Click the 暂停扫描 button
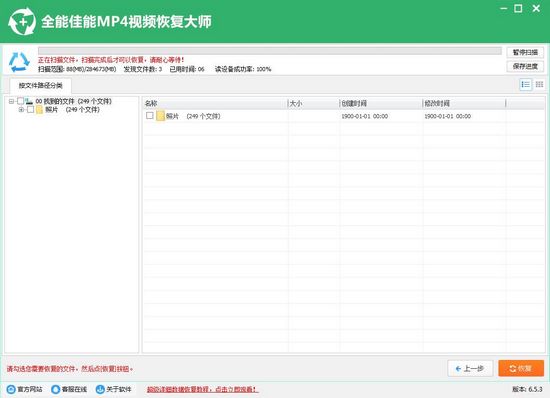 525,52
